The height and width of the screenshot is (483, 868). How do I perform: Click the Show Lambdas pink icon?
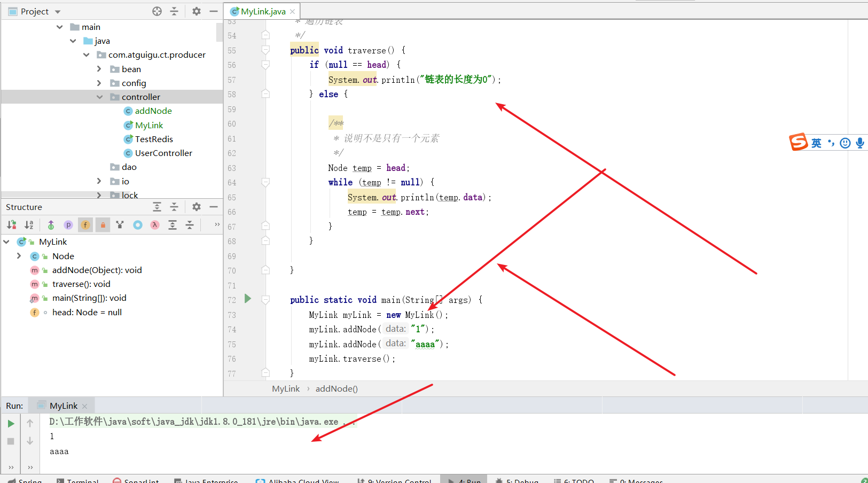coord(155,225)
